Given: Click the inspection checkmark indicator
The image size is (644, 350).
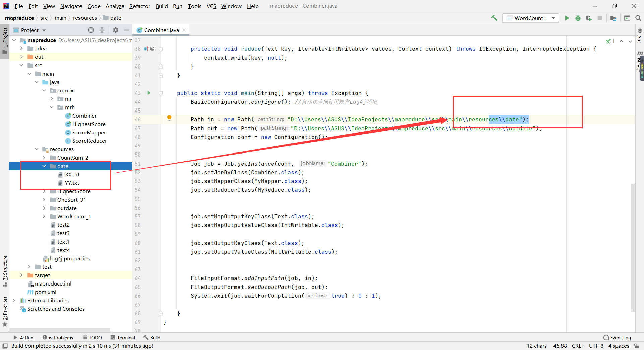Looking at the screenshot, I should [x=610, y=41].
